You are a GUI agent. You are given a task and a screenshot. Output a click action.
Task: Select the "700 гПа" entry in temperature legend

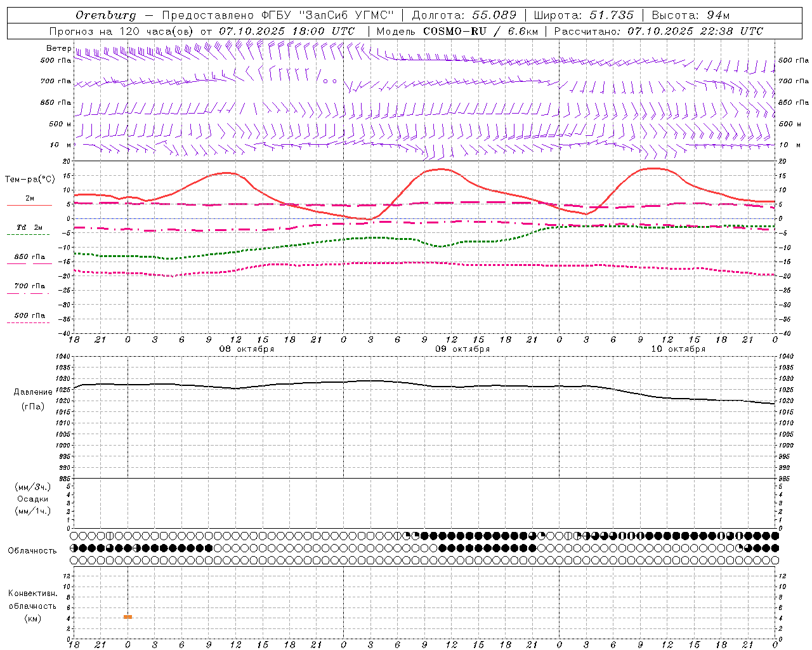pyautogui.click(x=29, y=286)
